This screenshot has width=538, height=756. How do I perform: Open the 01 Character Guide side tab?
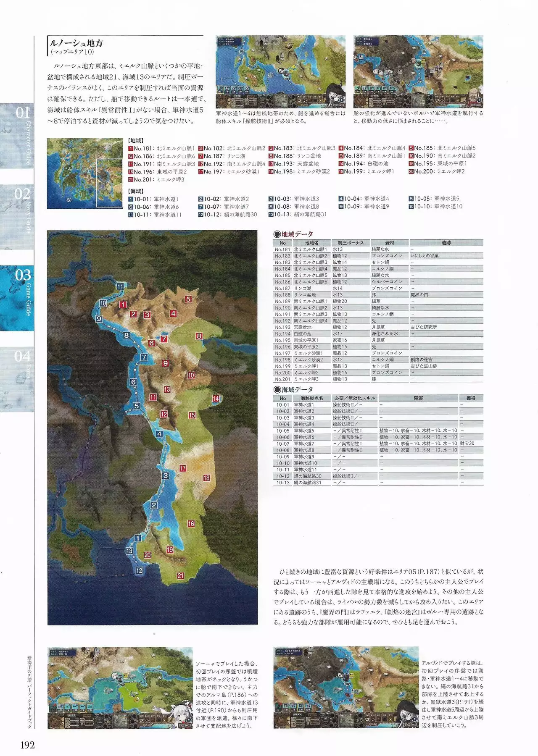coord(17,136)
